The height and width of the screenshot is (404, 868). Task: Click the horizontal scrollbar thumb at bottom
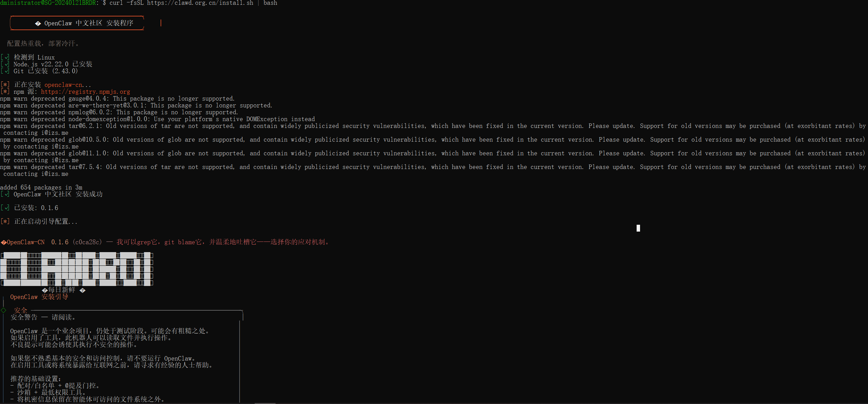click(x=265, y=403)
